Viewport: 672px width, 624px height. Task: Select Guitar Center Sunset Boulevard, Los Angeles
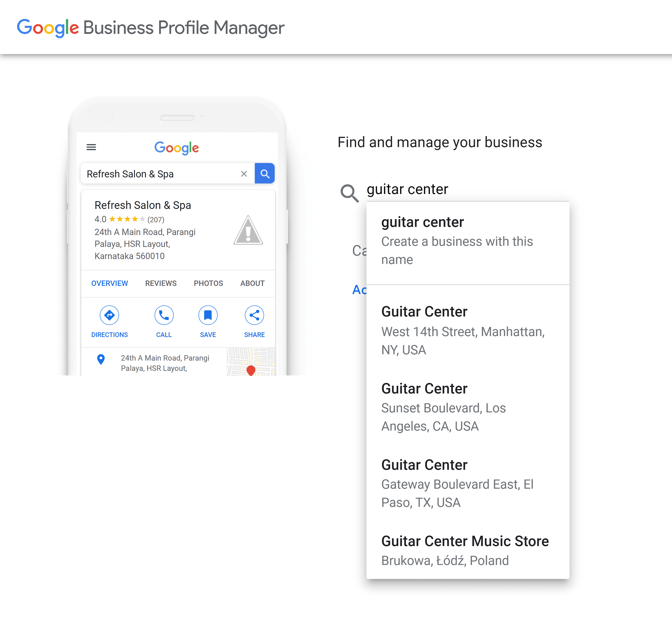coord(468,407)
